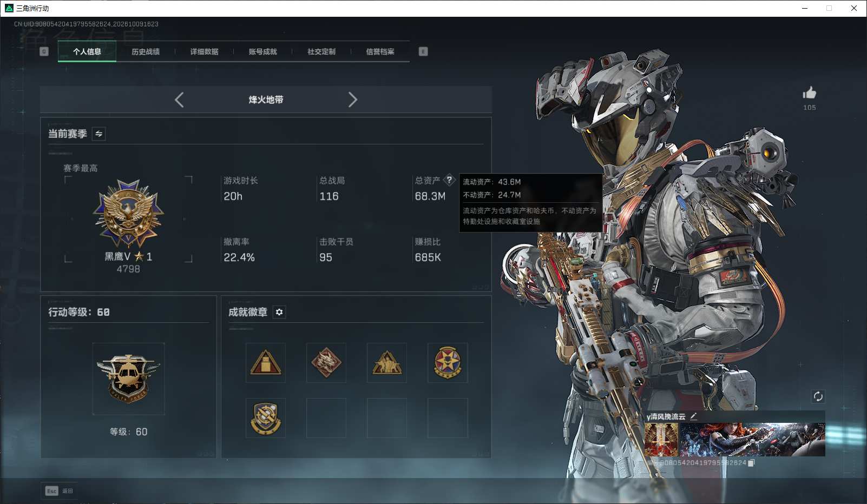Click the thumbs-up like icon
This screenshot has height=504, width=867.
809,92
